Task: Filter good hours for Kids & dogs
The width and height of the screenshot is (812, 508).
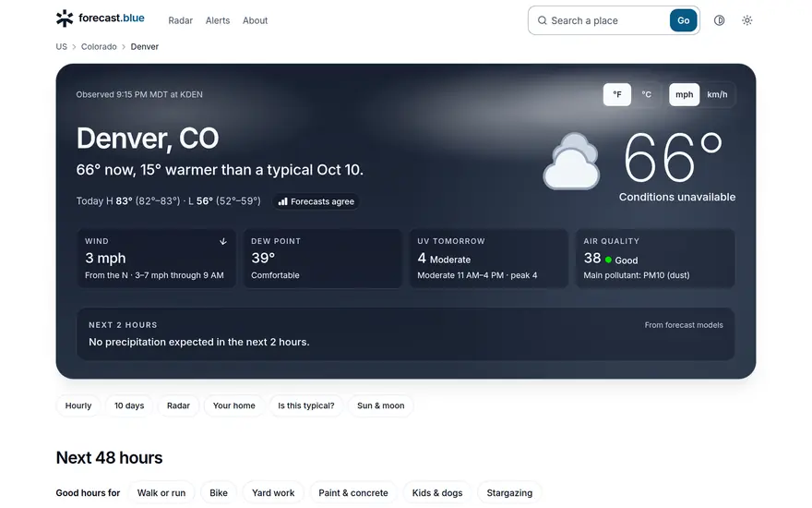Action: tap(437, 493)
